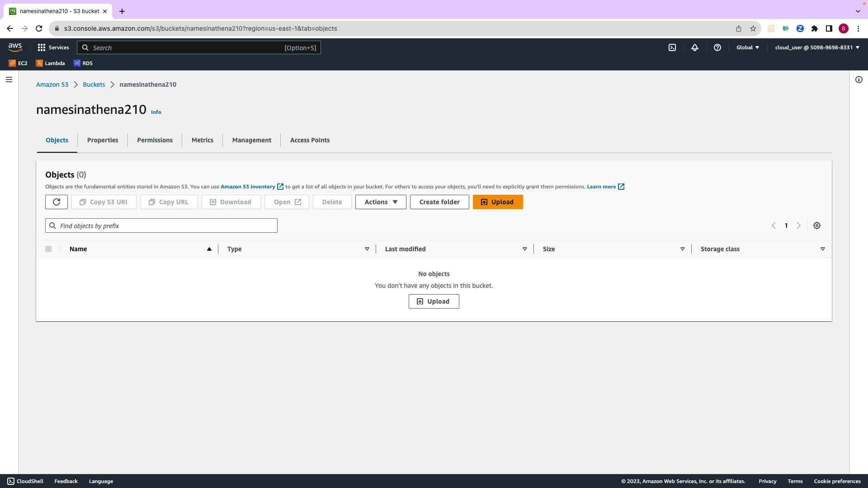Open the Services grid menu

(x=53, y=47)
